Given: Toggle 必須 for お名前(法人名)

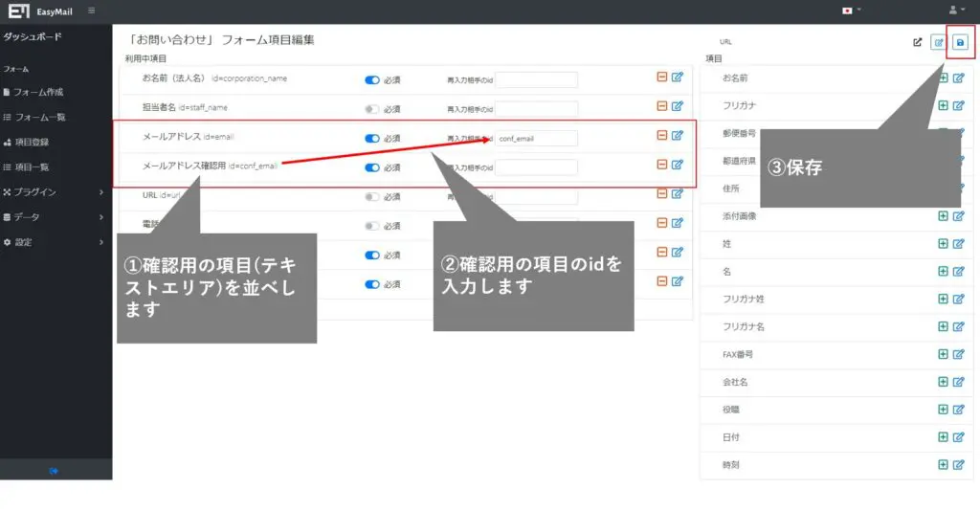Looking at the screenshot, I should (372, 80).
